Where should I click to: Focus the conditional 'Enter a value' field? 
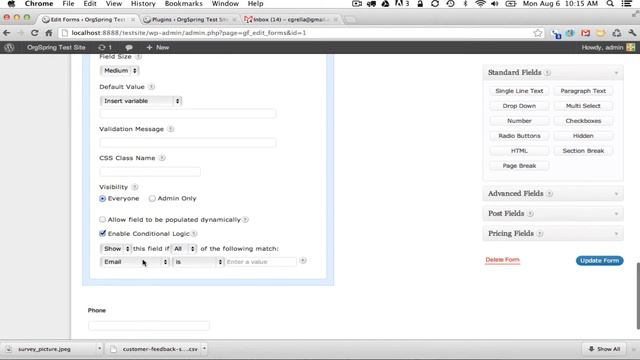tap(261, 262)
